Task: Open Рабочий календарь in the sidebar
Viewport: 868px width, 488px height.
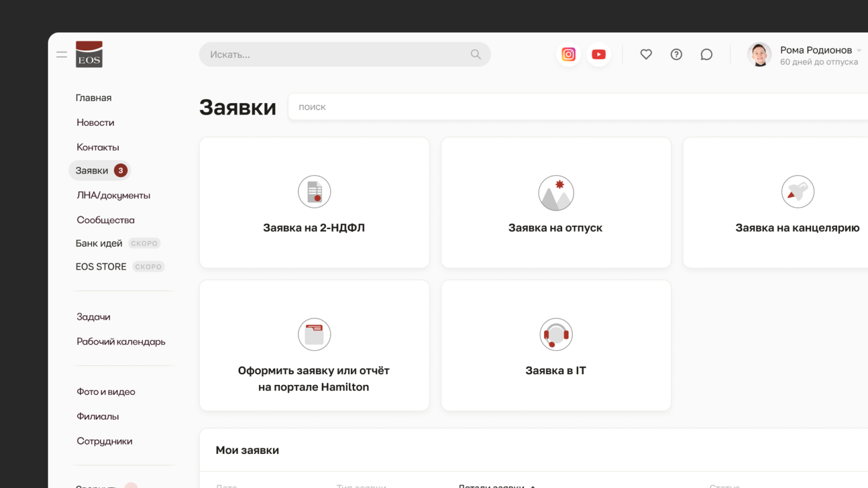Action: click(x=121, y=342)
